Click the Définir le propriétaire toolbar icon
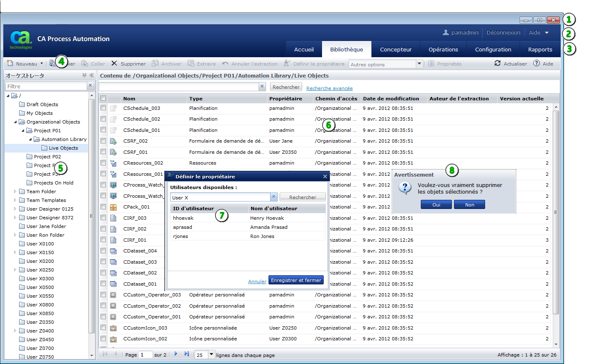The height and width of the screenshot is (364, 598). click(286, 63)
